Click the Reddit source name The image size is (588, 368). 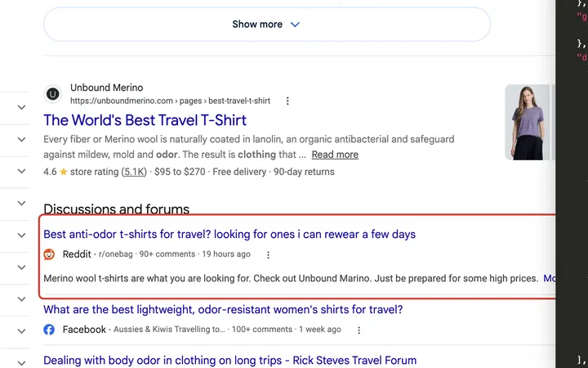tap(77, 254)
